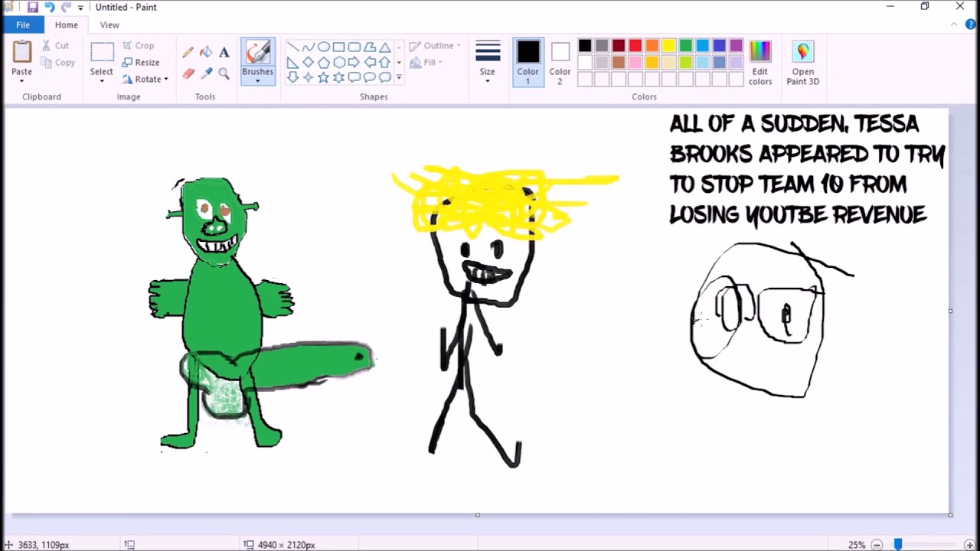Image resolution: width=980 pixels, height=551 pixels.
Task: Toggle Color 1 as active color
Action: coord(528,63)
